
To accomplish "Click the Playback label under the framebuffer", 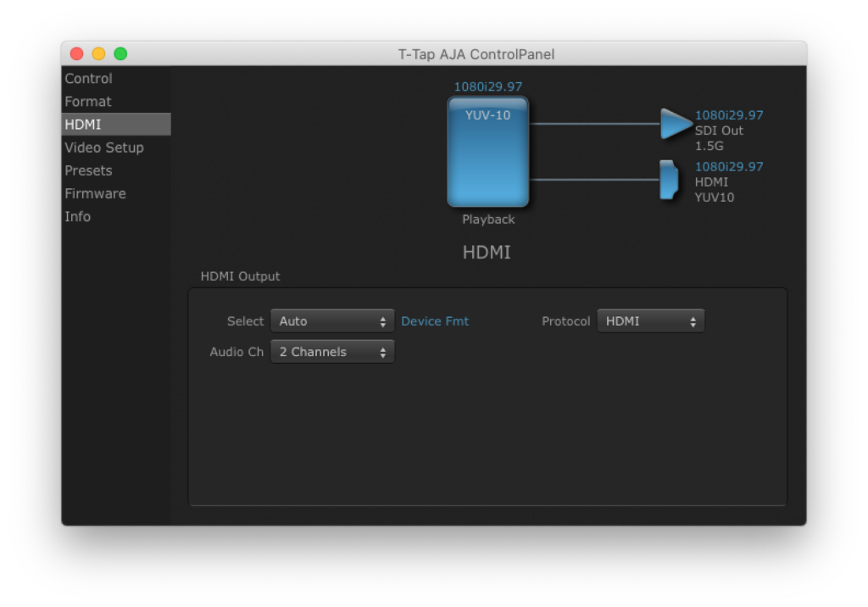I will (488, 220).
